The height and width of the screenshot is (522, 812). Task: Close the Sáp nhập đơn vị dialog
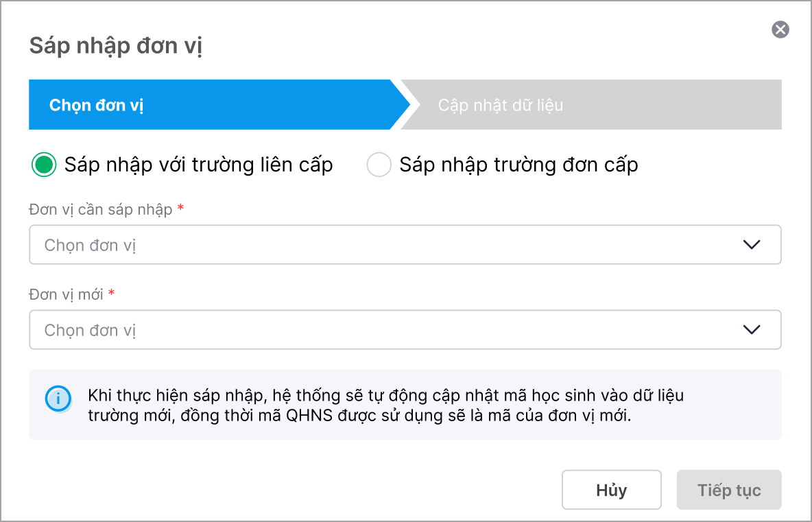[780, 29]
